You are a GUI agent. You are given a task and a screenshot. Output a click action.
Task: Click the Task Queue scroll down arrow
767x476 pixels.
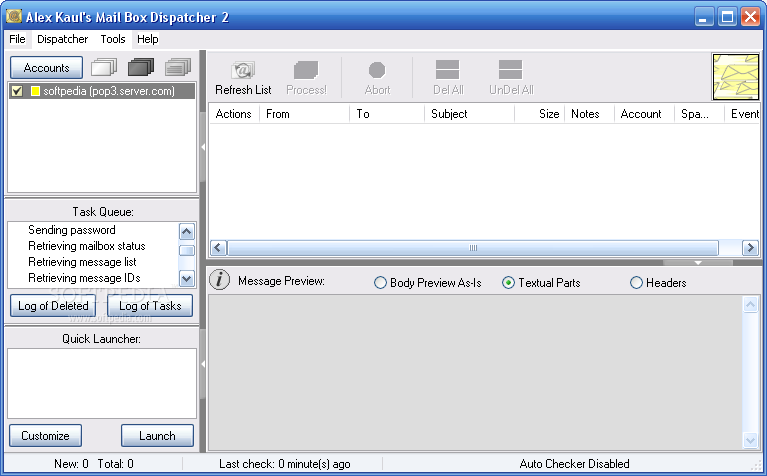[x=186, y=279]
